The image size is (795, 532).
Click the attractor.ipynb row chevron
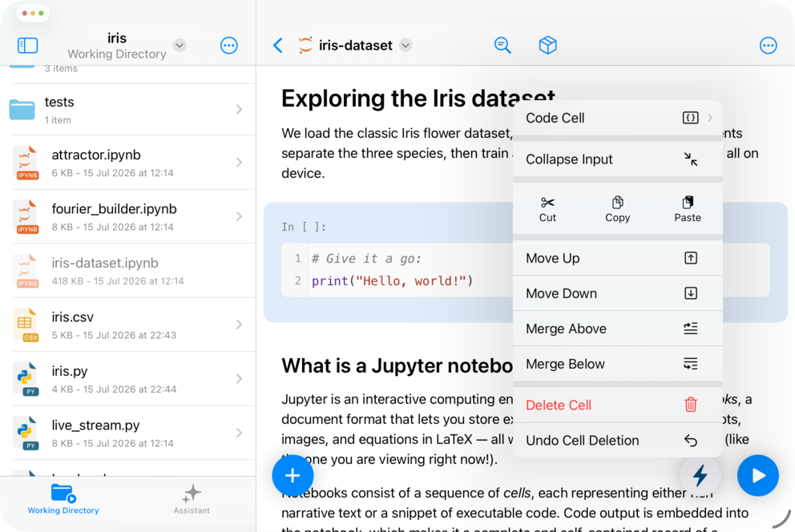click(239, 163)
